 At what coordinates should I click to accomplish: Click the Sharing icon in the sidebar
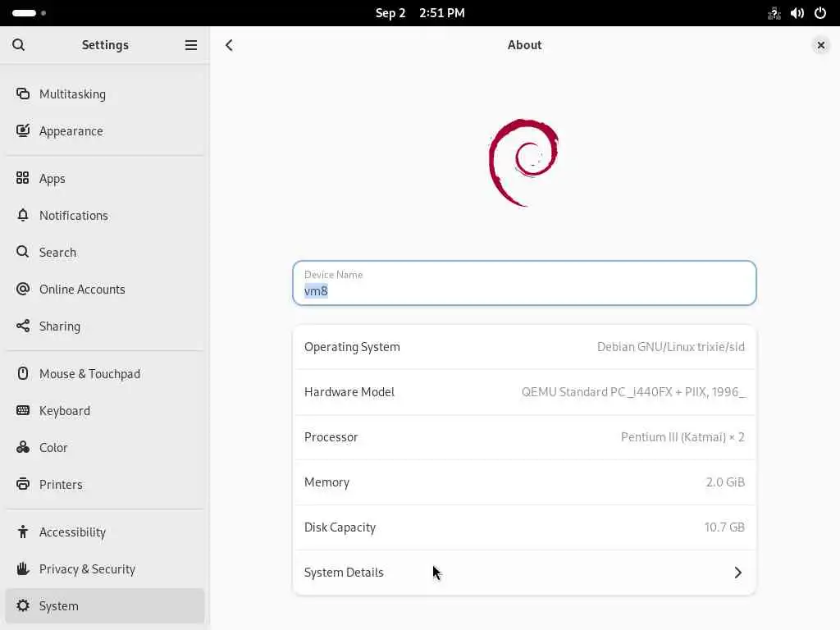(22, 326)
